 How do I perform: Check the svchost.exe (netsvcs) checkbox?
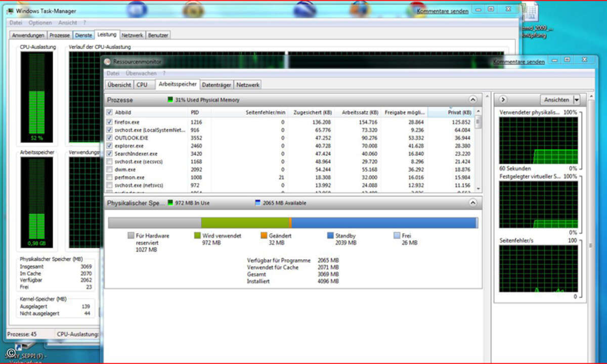[x=110, y=186]
